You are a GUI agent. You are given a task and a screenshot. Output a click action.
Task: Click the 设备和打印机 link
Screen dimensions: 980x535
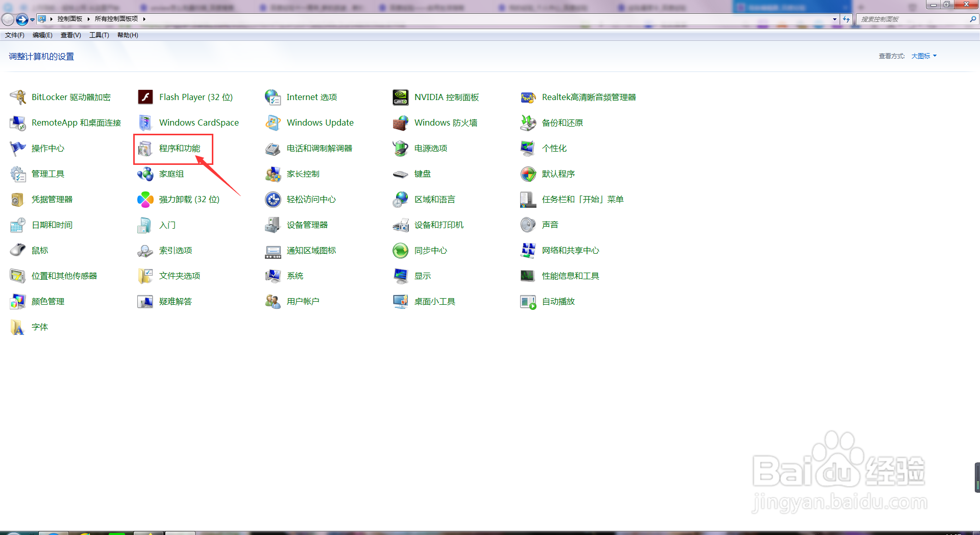pos(439,225)
